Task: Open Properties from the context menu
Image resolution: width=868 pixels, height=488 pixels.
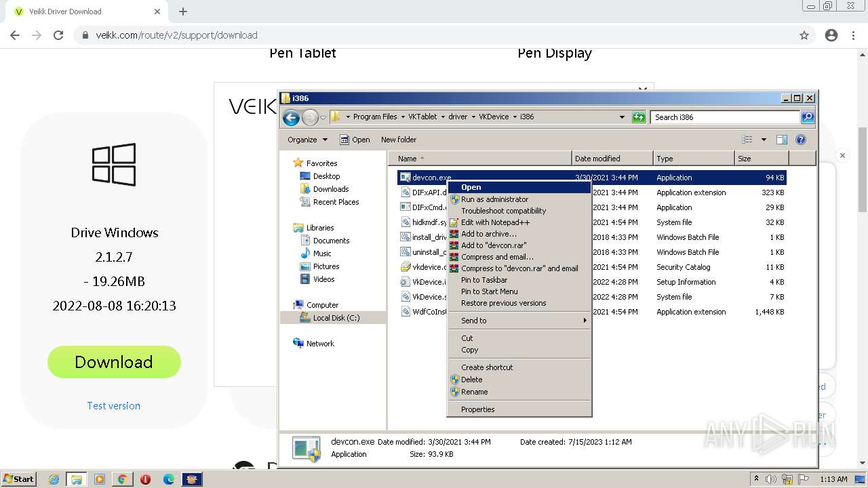Action: [x=519, y=409]
